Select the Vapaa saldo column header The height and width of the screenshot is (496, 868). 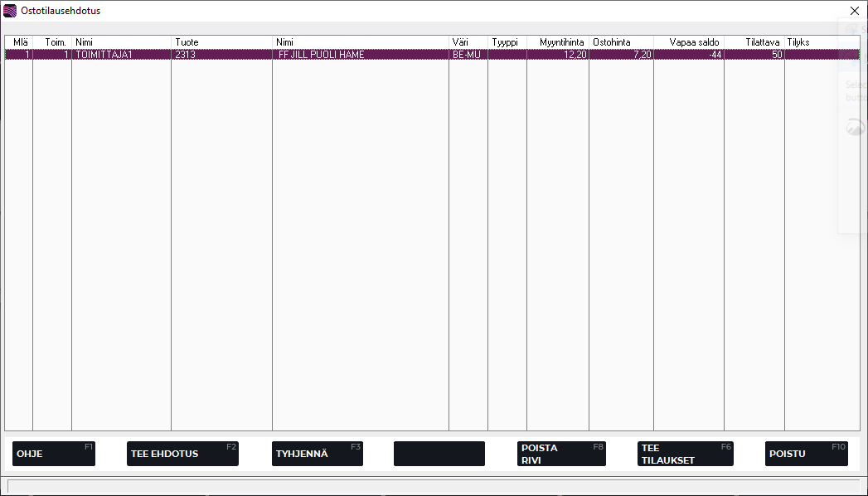[x=689, y=42]
